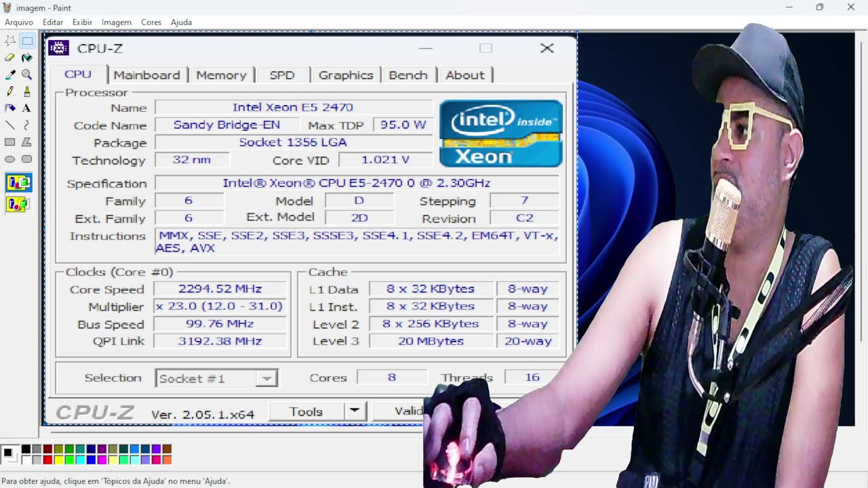Screen dimensions: 868x488
Task: Open the Socket #1 selection dropdown
Action: coord(216,378)
